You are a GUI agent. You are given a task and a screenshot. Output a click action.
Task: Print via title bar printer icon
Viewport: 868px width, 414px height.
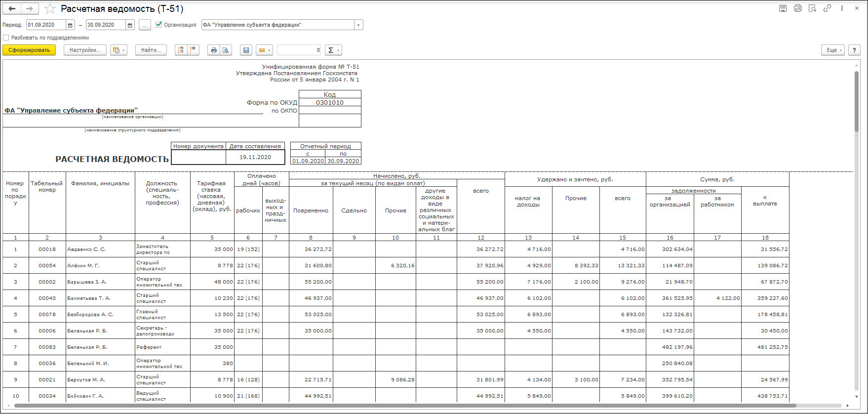pyautogui.click(x=797, y=8)
